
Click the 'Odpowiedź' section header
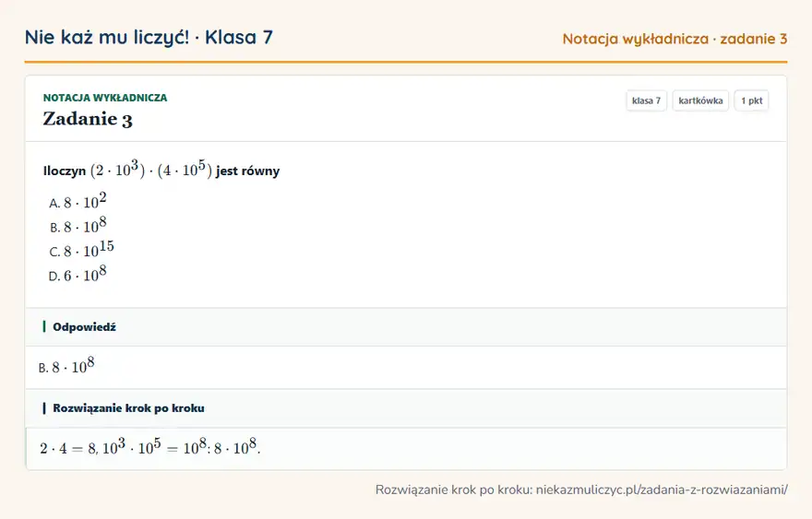coord(406,327)
